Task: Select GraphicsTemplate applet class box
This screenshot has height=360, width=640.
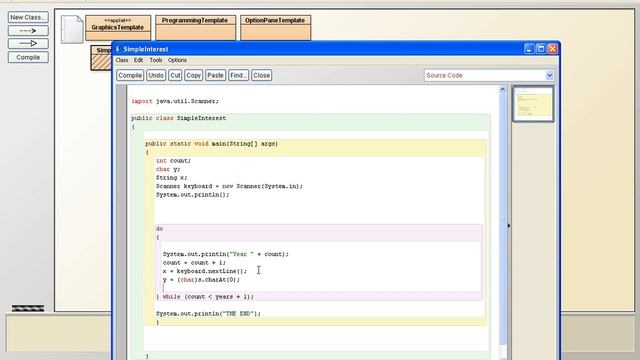Action: (x=118, y=28)
